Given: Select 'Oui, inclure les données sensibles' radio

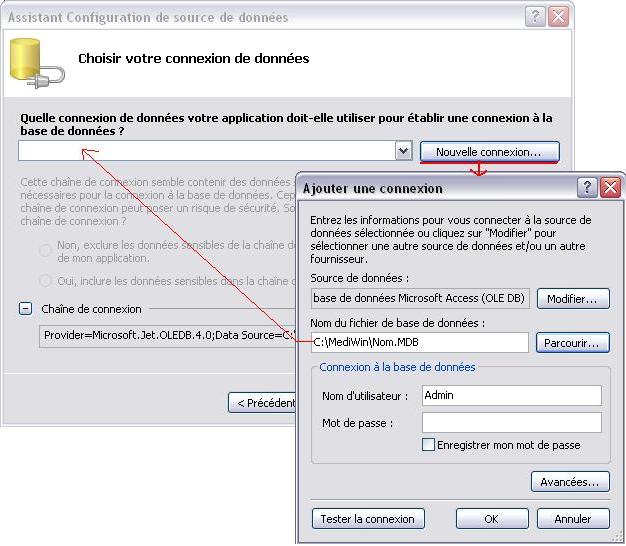Looking at the screenshot, I should [x=45, y=281].
